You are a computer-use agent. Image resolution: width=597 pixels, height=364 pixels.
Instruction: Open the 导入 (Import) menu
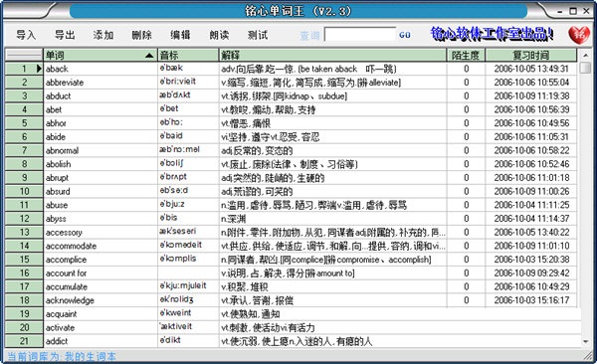[x=26, y=35]
